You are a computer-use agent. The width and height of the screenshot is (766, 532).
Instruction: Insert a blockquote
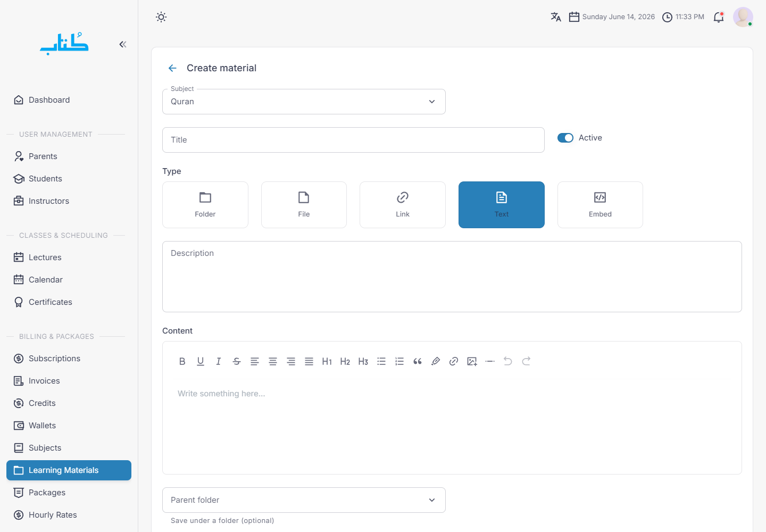pos(418,361)
